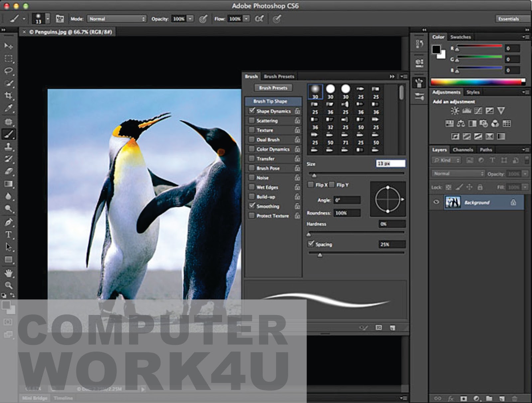
Task: Uncheck Smoothing checkbox
Action: pos(252,206)
